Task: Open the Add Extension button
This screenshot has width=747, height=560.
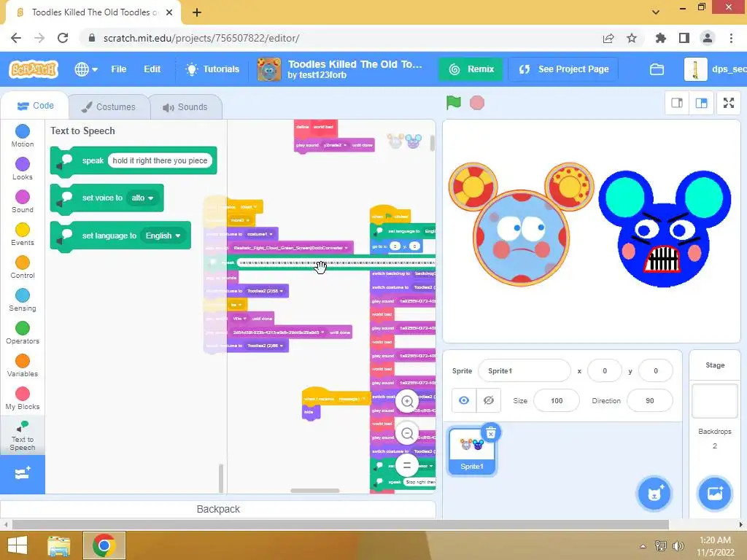Action: click(x=23, y=474)
